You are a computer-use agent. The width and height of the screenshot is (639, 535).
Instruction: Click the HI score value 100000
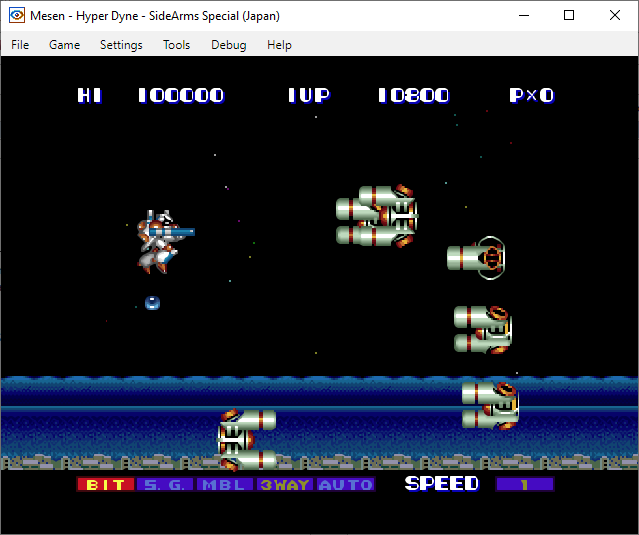tap(181, 96)
